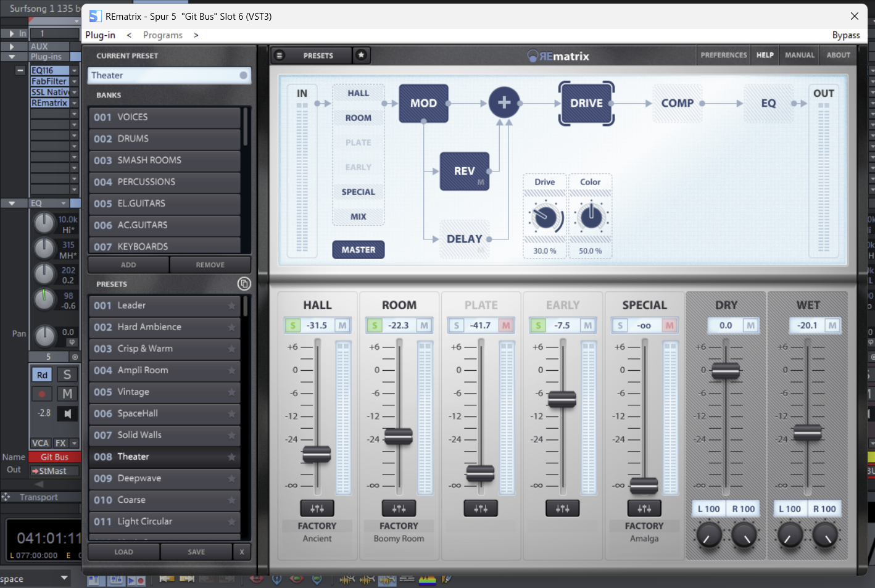Open the HALL channel settings sliders icon

(x=317, y=508)
